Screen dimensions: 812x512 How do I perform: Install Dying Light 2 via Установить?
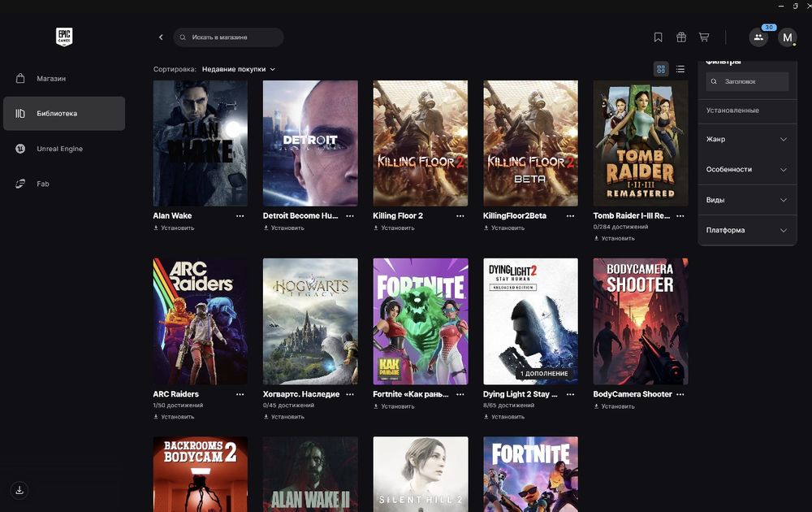pos(504,417)
